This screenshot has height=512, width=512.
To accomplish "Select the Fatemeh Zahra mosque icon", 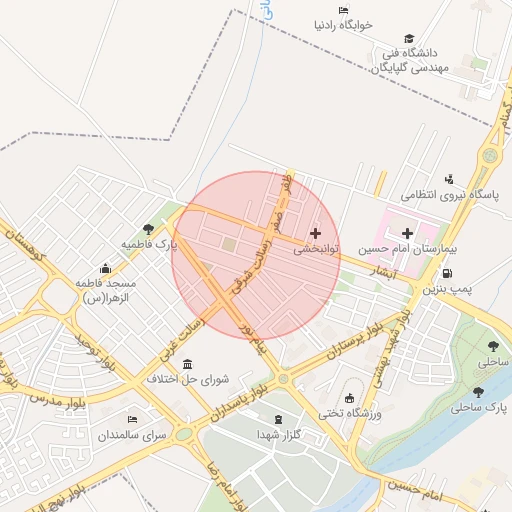I will (105, 268).
